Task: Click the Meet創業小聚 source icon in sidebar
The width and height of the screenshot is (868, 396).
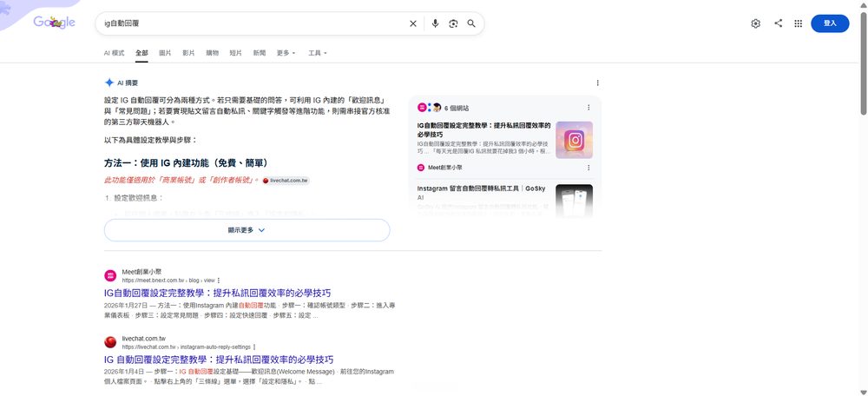Action: (421, 168)
